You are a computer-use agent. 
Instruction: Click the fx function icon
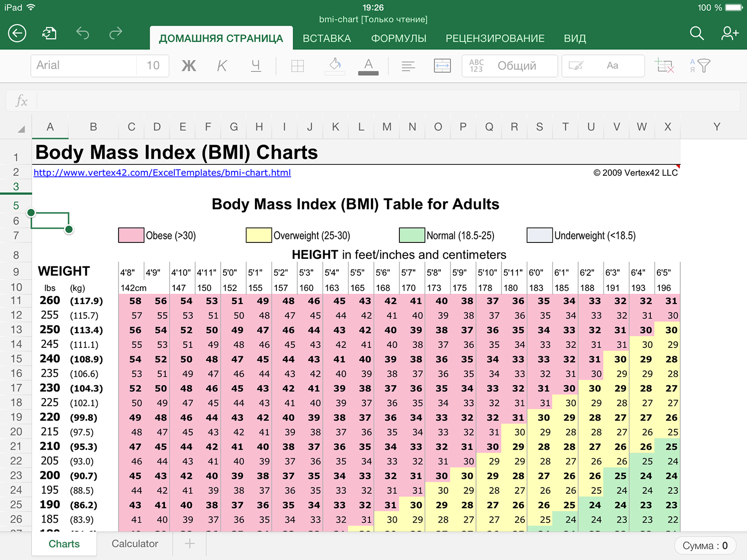[21, 101]
